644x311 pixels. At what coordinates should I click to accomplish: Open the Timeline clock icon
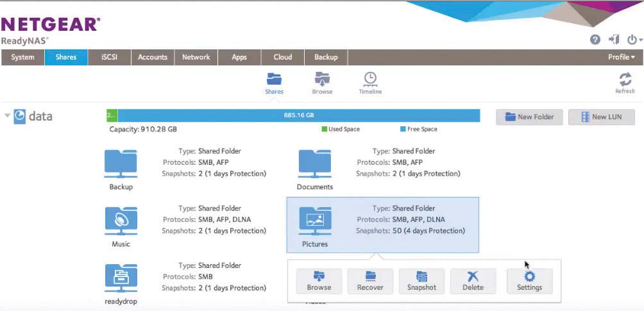[x=370, y=83]
